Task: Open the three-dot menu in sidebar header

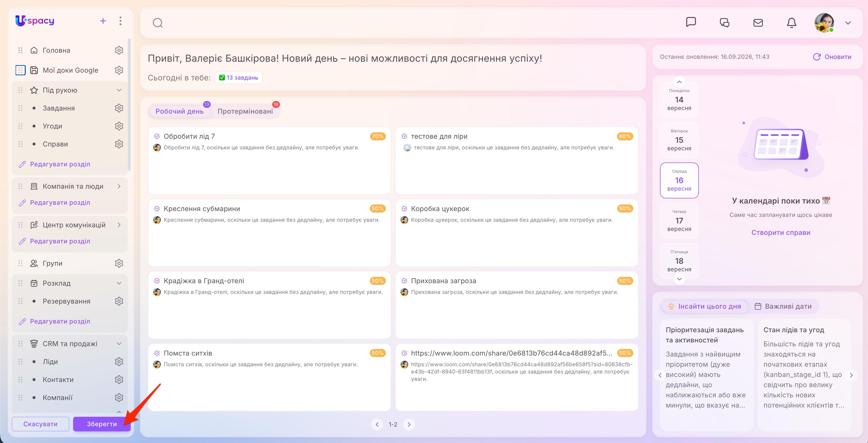Action: tap(120, 21)
